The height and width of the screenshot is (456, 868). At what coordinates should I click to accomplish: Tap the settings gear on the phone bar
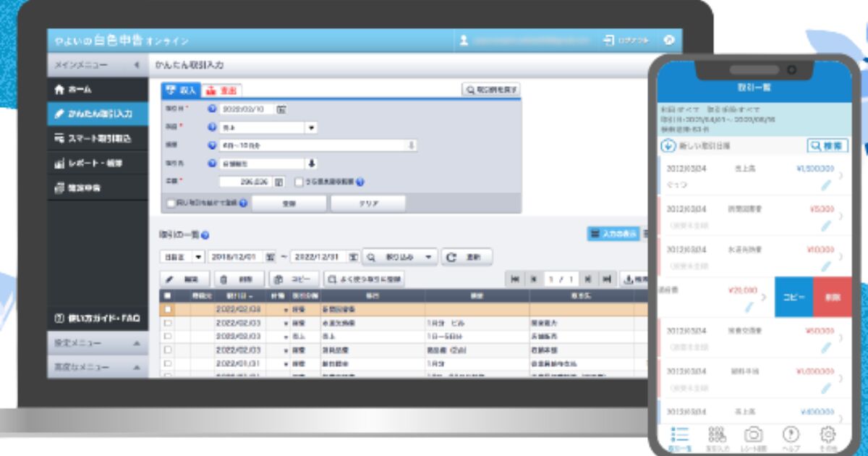point(827,434)
